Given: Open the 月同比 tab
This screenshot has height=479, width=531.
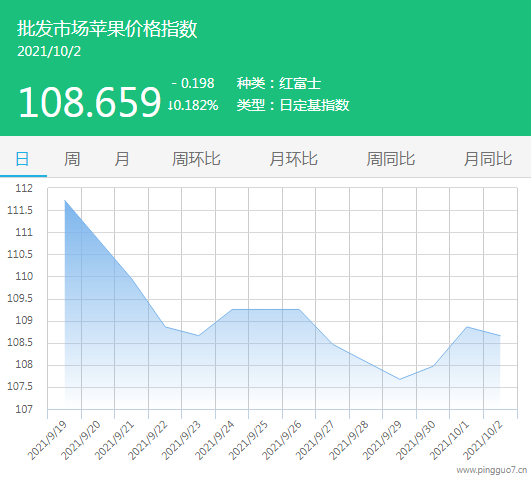Looking at the screenshot, I should click(488, 159).
